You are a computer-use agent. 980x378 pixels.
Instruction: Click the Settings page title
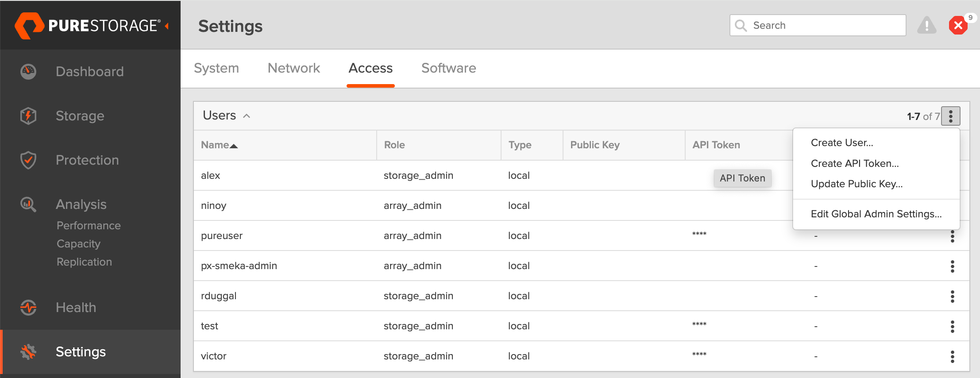(230, 26)
